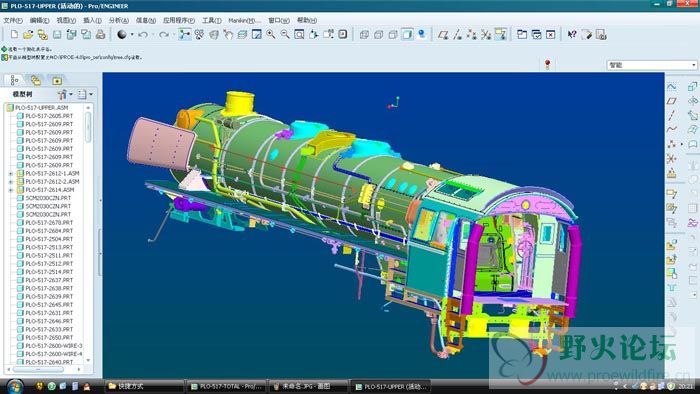Click the Zoom Out magnifier icon

(284, 34)
